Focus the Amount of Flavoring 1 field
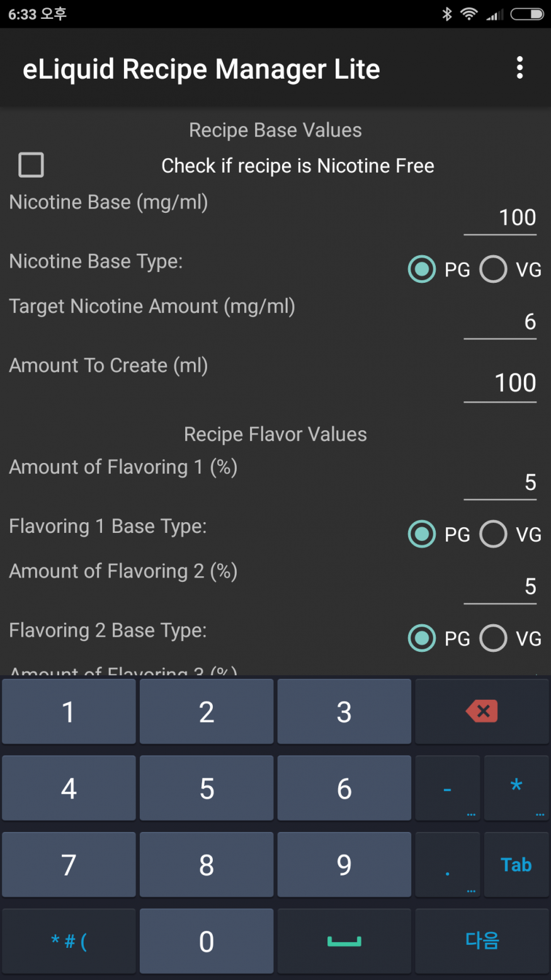 [500, 484]
